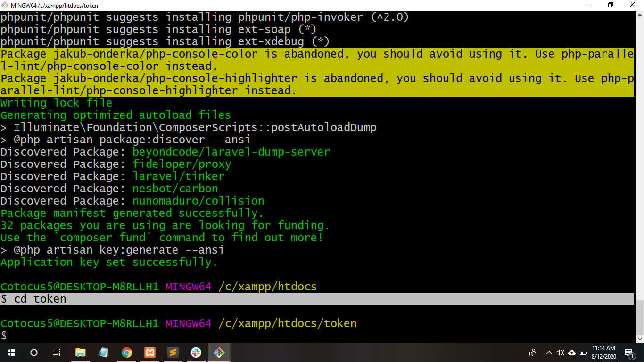644x362 pixels.
Task: Select the active Git Bash taskbar icon
Action: pyautogui.click(x=219, y=352)
